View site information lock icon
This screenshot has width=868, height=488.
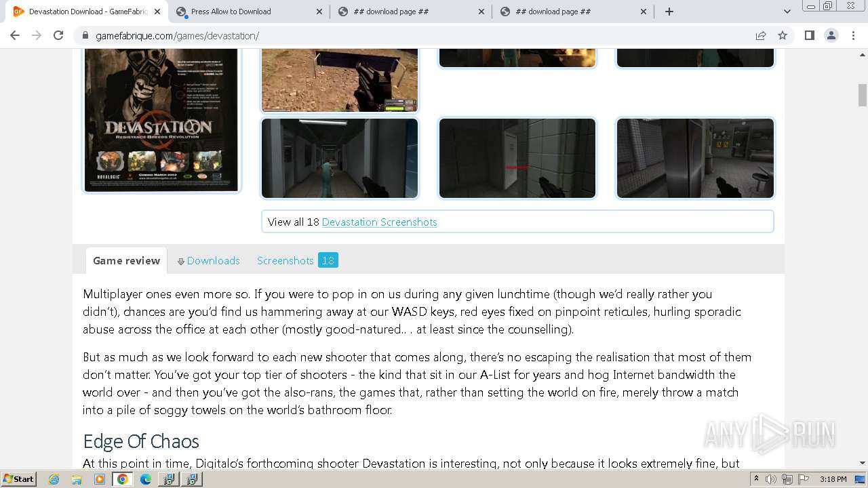(85, 36)
